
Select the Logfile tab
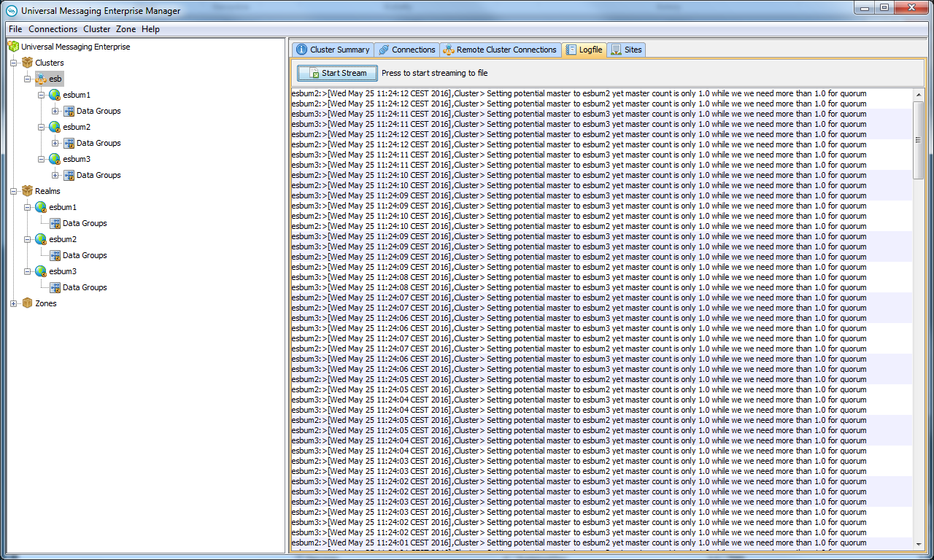coord(584,50)
